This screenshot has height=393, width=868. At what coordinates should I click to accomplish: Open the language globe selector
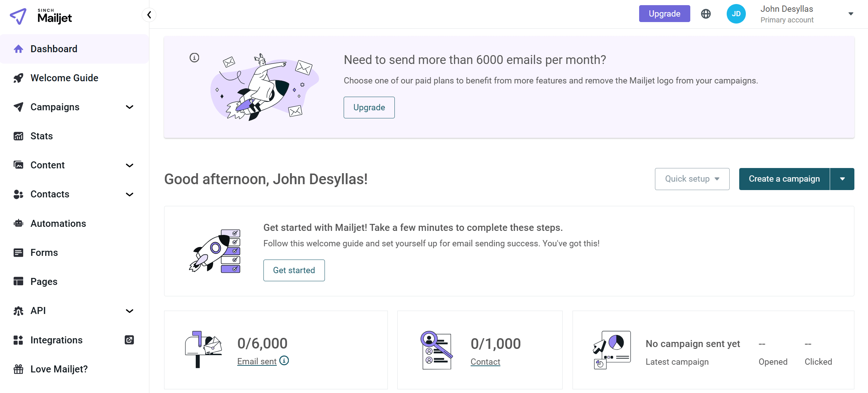pyautogui.click(x=706, y=14)
